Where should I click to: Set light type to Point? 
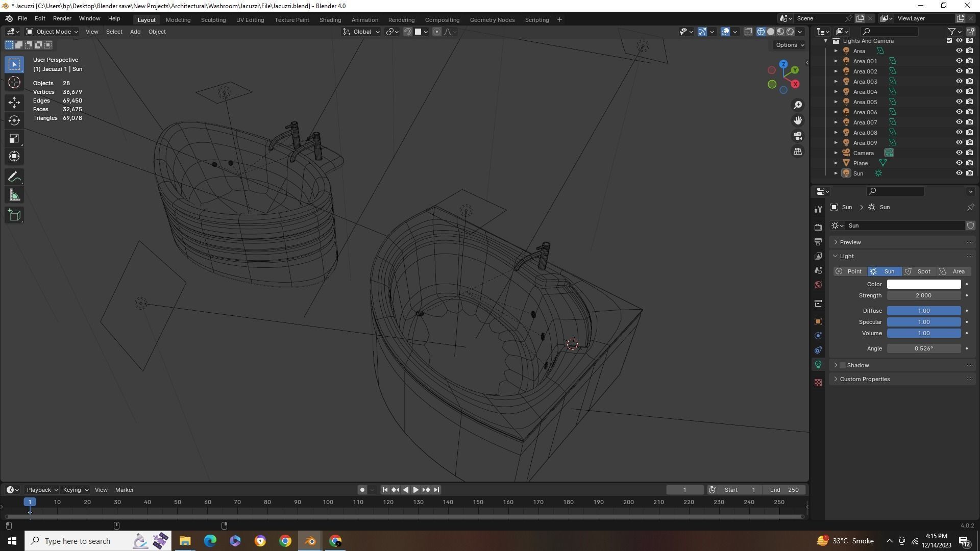[850, 271]
